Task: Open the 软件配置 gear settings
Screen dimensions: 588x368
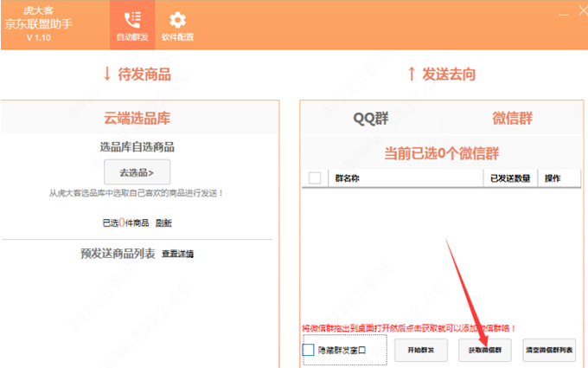Action: 177,25
